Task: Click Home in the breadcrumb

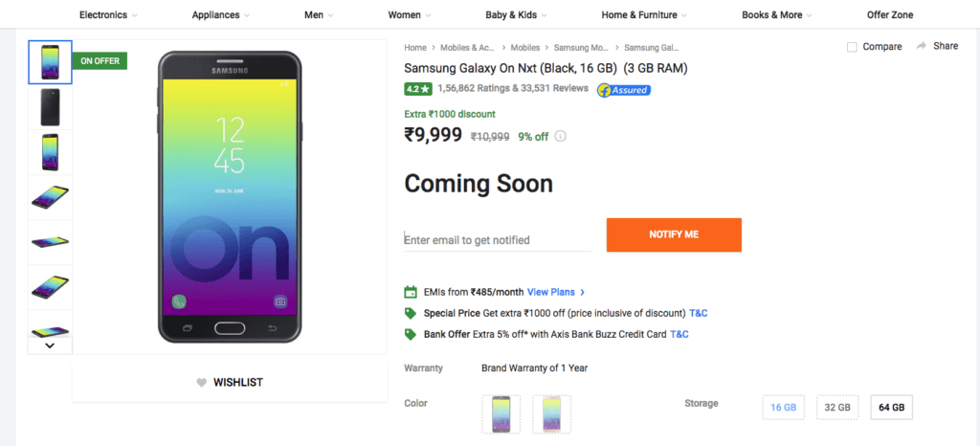Action: [415, 48]
